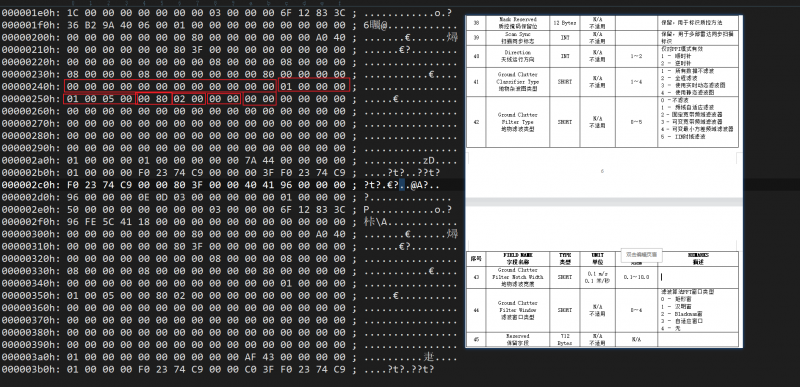Select byte C0 in row 000003b0h

[269, 369]
